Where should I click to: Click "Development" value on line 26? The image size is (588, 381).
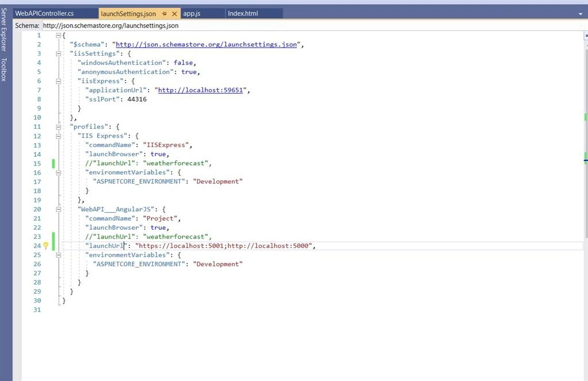[x=218, y=264]
